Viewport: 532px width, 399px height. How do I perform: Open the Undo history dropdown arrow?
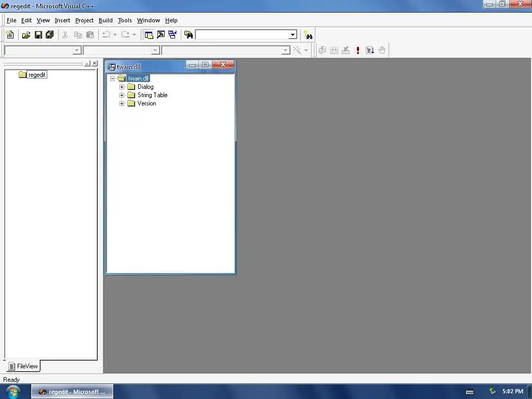(115, 35)
